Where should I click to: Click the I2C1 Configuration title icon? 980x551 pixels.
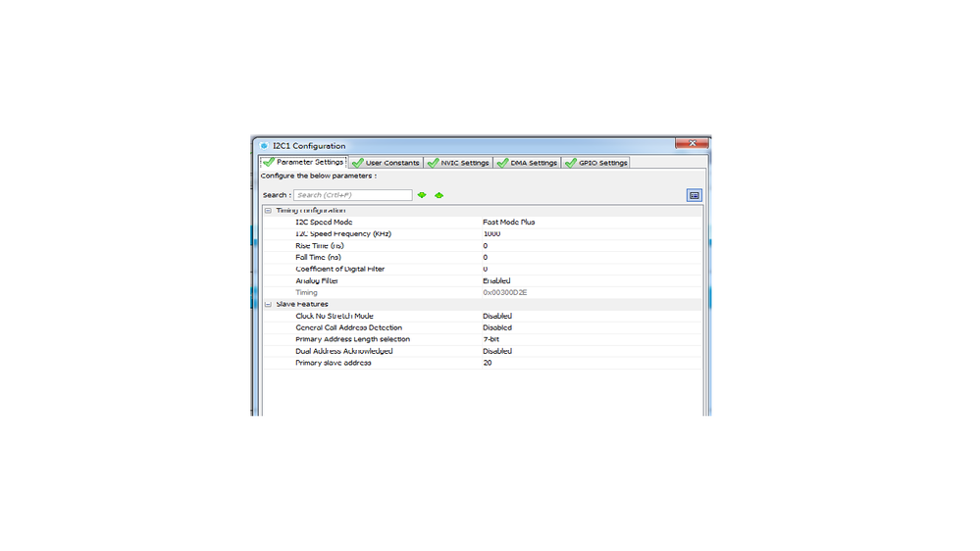(x=264, y=145)
